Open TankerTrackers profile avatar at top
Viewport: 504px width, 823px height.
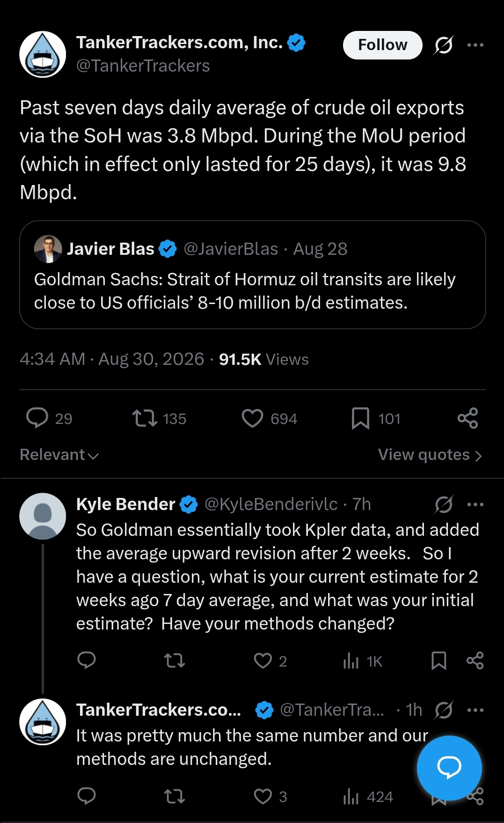click(43, 54)
